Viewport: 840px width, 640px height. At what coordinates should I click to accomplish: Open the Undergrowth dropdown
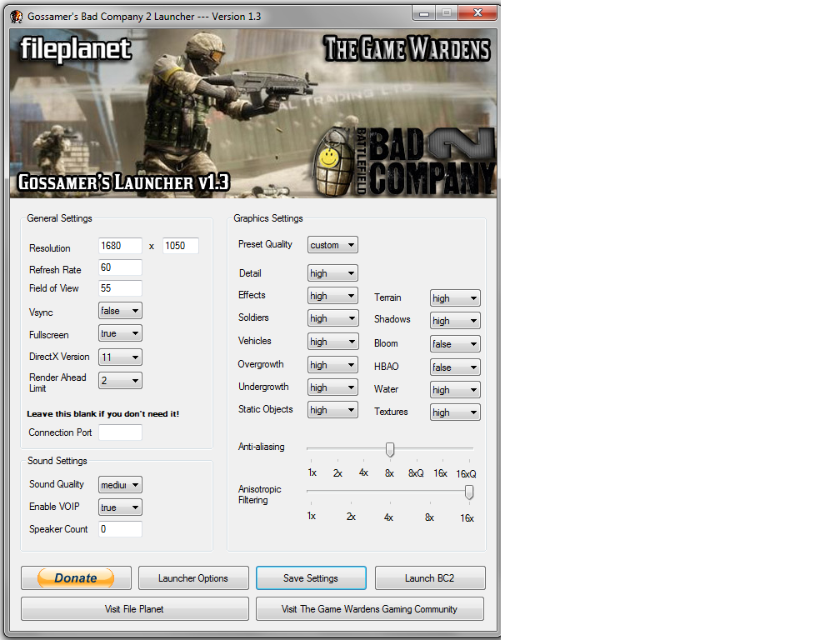pos(332,387)
